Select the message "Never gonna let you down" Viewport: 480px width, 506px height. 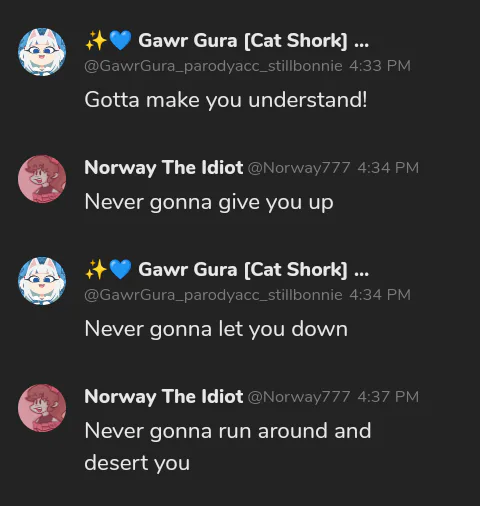click(216, 329)
